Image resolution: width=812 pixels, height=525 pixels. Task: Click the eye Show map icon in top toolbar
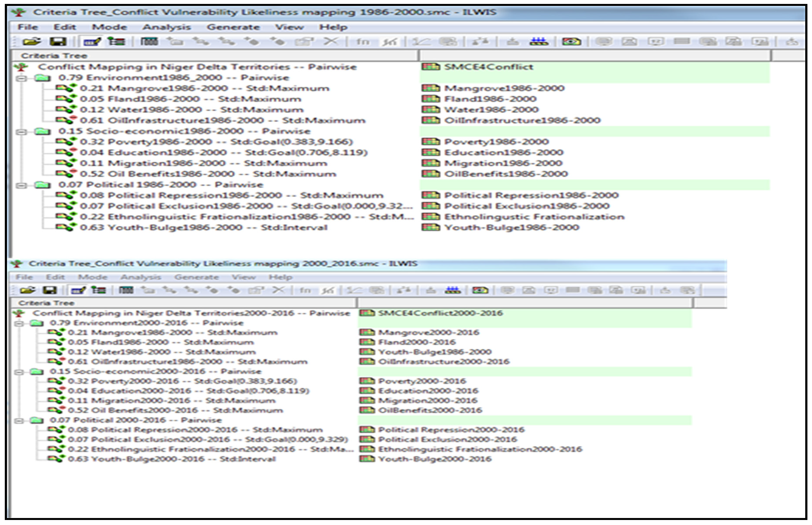[572, 42]
